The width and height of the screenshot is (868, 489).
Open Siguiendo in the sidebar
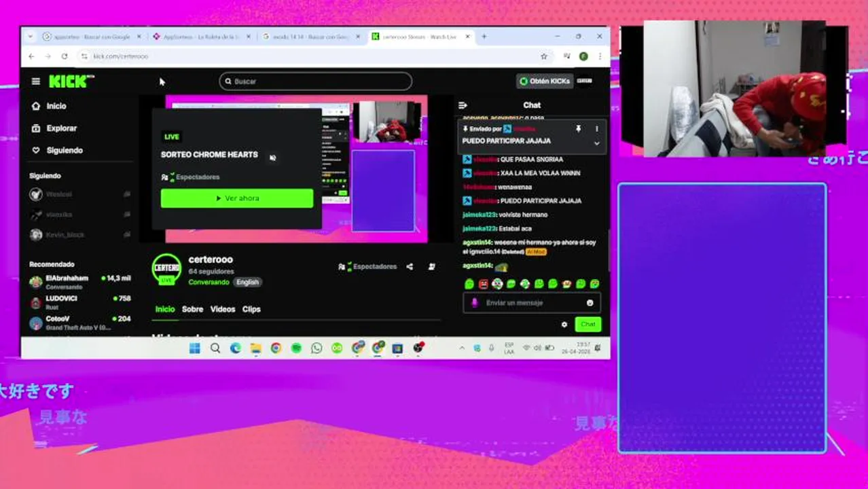(57, 150)
